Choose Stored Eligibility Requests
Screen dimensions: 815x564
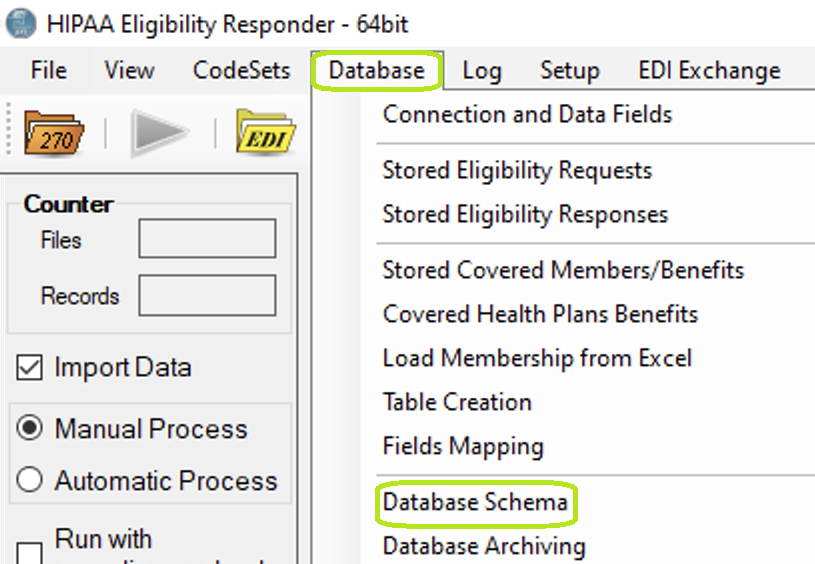click(517, 170)
